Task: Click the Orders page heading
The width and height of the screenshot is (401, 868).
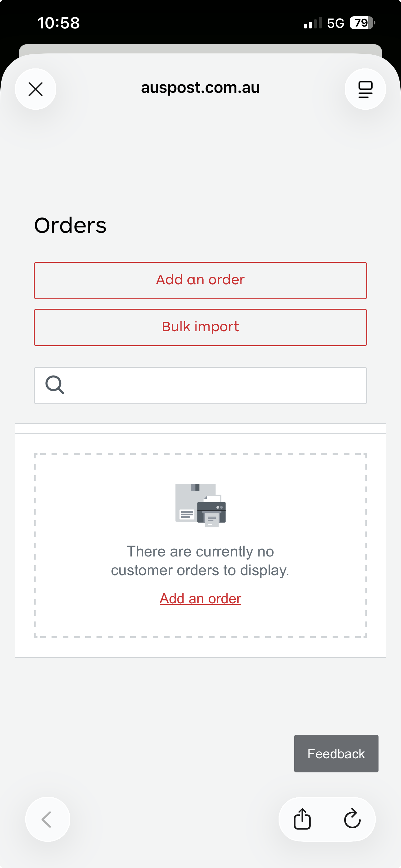Action: [x=70, y=225]
